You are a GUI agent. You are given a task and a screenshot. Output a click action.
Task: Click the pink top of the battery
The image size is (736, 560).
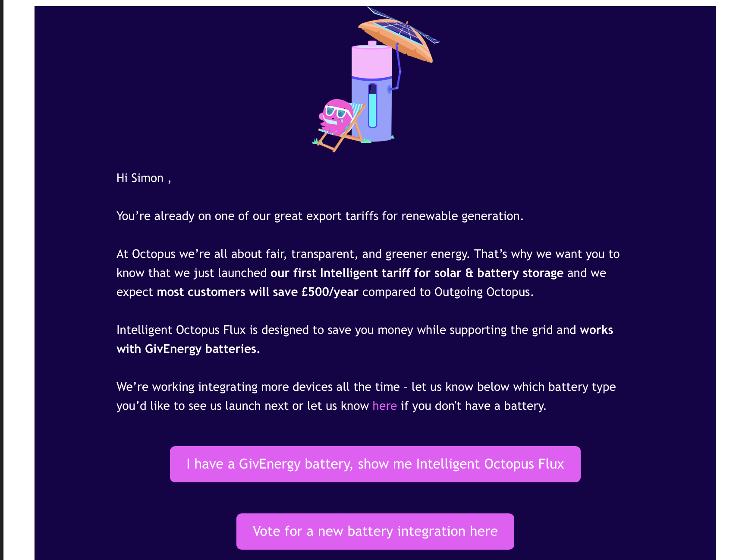click(371, 60)
